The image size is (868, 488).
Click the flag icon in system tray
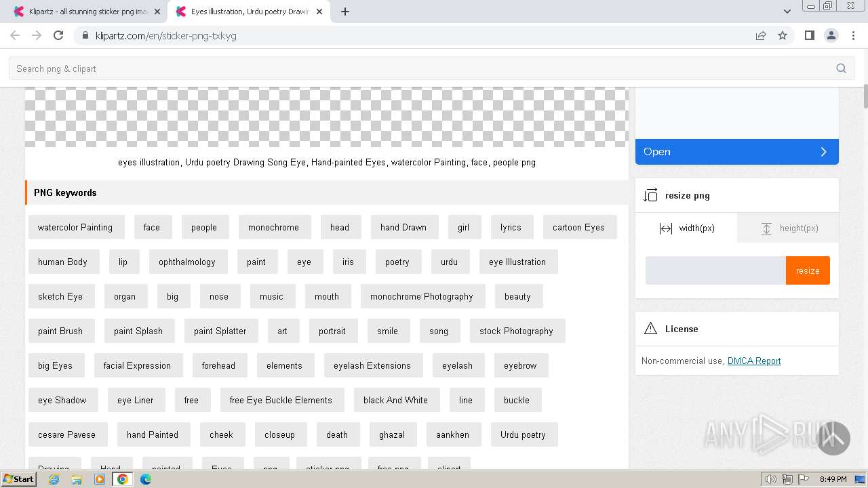pyautogui.click(x=804, y=479)
